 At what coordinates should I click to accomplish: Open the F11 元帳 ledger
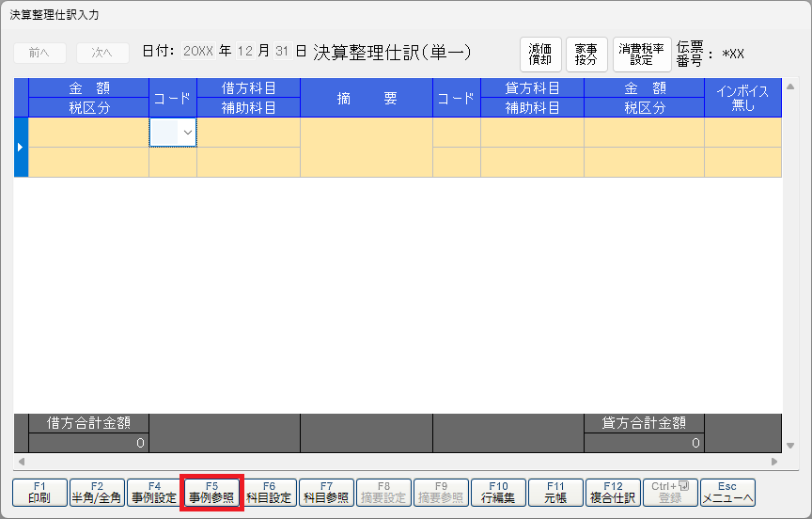pos(555,492)
